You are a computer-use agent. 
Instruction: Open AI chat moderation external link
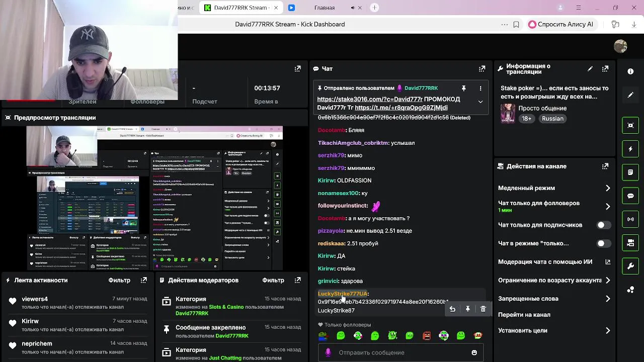[x=608, y=262]
